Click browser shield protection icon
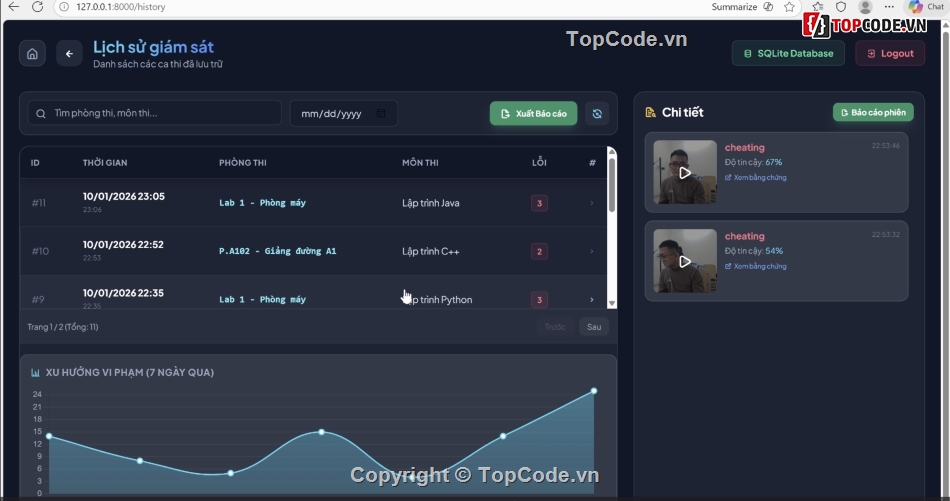This screenshot has height=501, width=950. (841, 7)
